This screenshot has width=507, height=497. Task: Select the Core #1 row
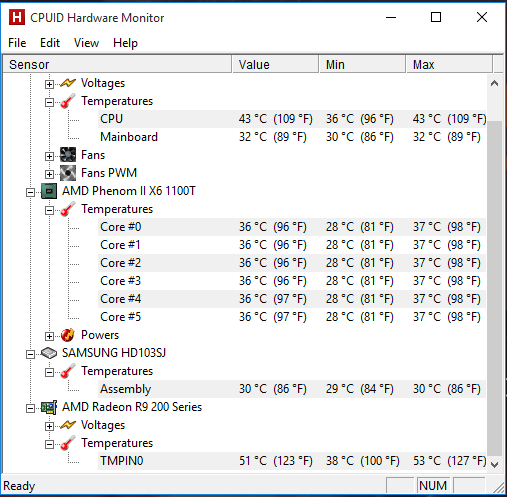(x=292, y=245)
